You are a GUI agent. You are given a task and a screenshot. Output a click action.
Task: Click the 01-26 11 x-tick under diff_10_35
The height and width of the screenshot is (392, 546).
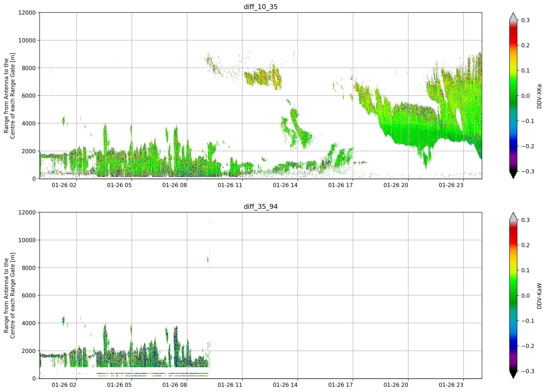pos(230,185)
